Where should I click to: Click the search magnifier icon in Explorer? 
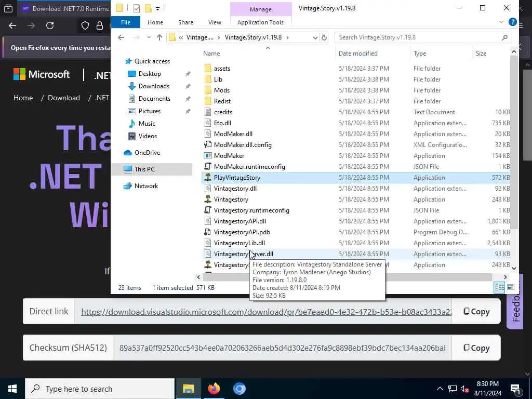tap(504, 37)
